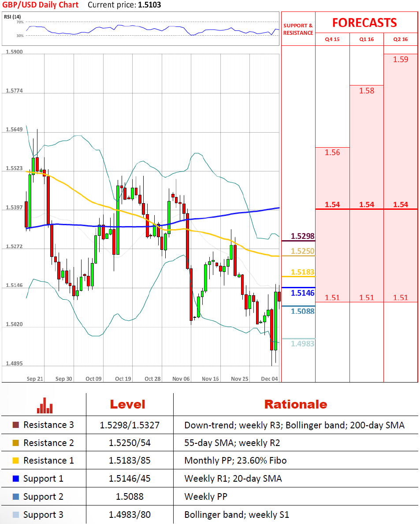The image size is (420, 524).
Task: Click the 'Oct 19' date axis label
Action: click(123, 379)
